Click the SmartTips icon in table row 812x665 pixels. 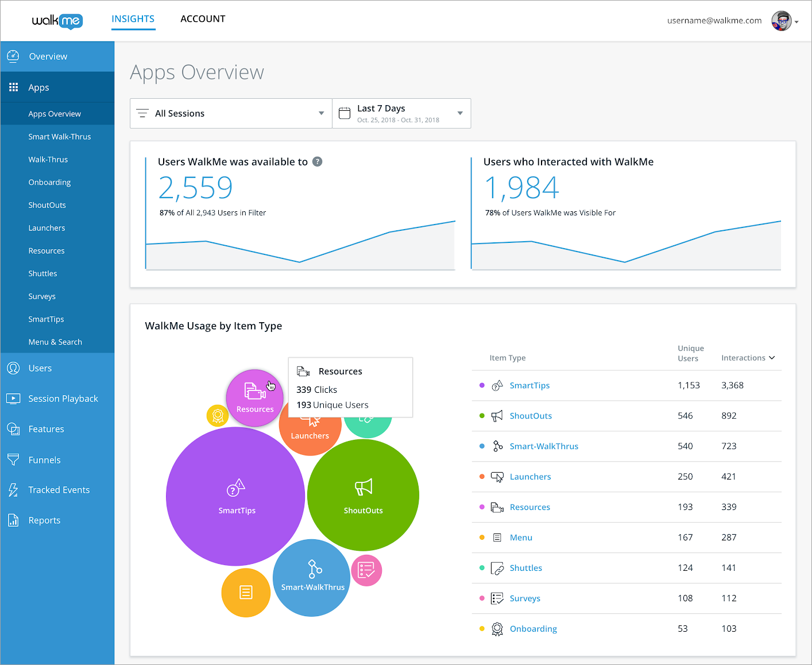(x=497, y=385)
